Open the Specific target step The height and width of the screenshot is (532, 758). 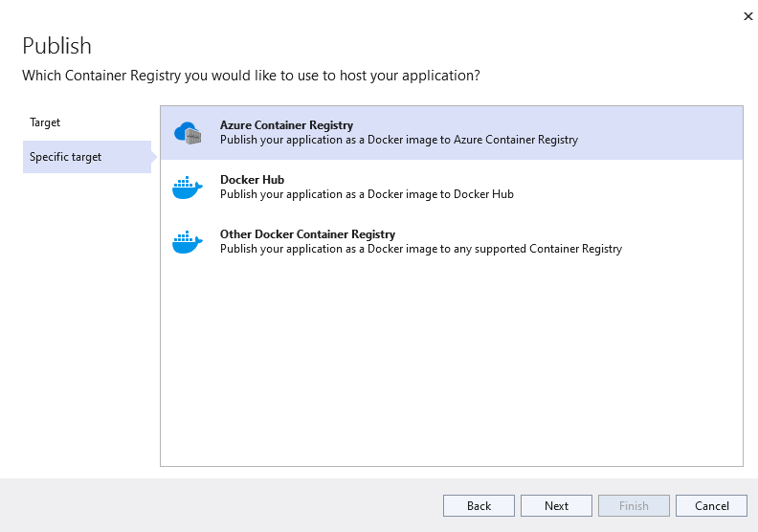click(x=65, y=157)
